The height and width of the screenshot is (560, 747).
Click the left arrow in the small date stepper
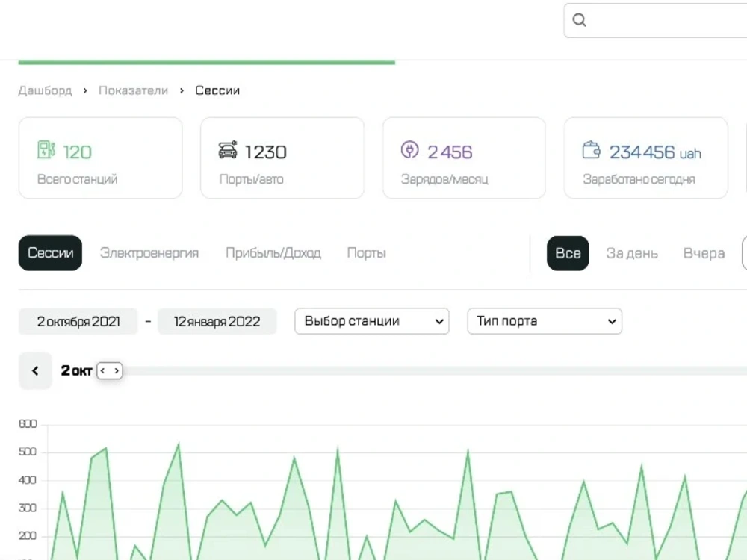click(x=103, y=370)
